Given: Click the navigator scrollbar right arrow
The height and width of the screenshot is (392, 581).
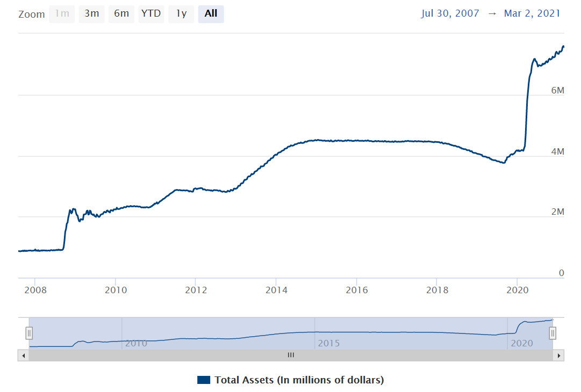Looking at the screenshot, I should click(558, 355).
